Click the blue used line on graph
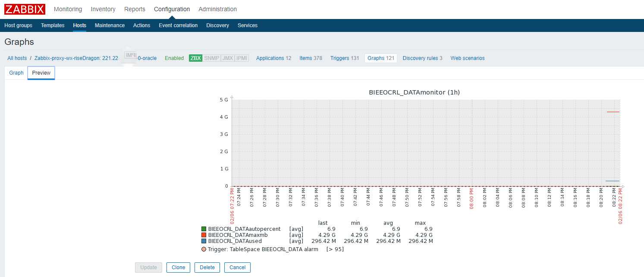Image resolution: width=644 pixels, height=277 pixels. pyautogui.click(x=612, y=181)
